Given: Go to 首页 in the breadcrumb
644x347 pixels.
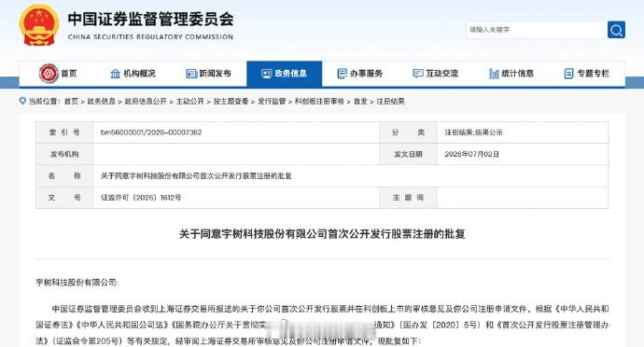Looking at the screenshot, I should (x=71, y=101).
